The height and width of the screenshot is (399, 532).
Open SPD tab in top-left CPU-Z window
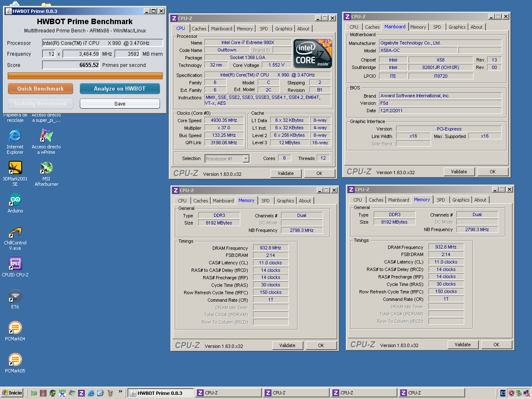(264, 29)
